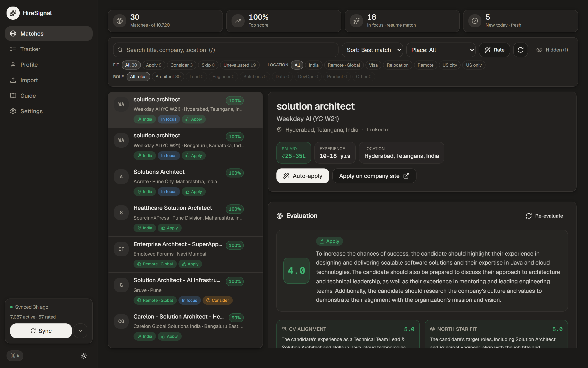588x368 pixels.
Task: Click the target icon on Matches stat card
Action: (120, 21)
